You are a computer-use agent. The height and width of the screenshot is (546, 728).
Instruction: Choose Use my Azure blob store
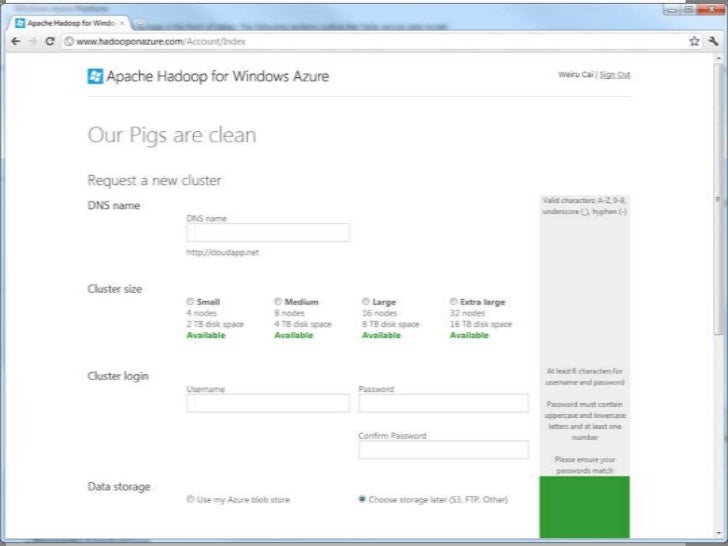[190, 499]
